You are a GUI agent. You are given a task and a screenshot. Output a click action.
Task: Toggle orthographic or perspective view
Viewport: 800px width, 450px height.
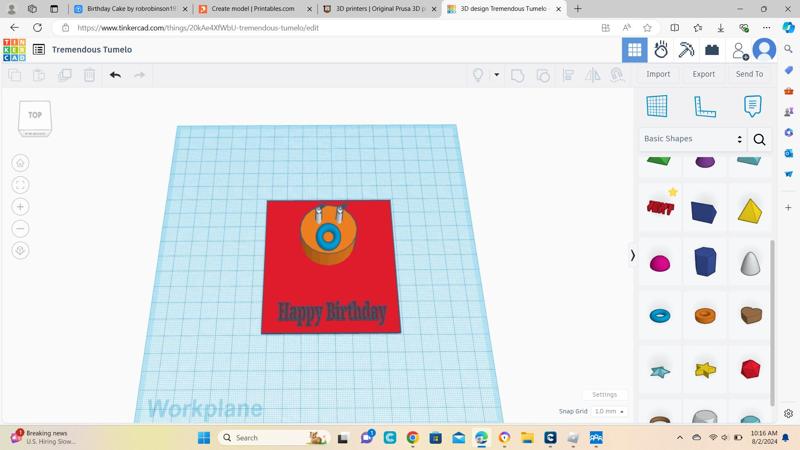pyautogui.click(x=20, y=251)
